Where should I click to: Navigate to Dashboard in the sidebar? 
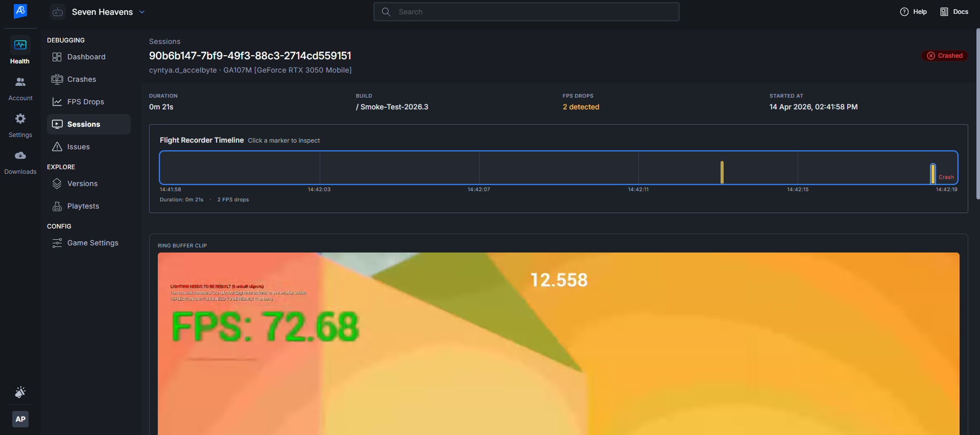click(x=86, y=57)
